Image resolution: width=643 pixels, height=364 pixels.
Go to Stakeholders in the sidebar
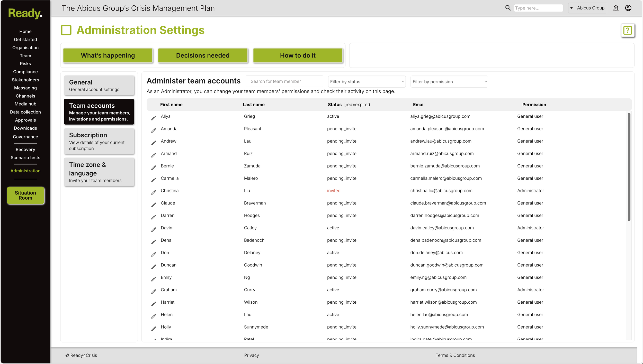click(x=25, y=80)
